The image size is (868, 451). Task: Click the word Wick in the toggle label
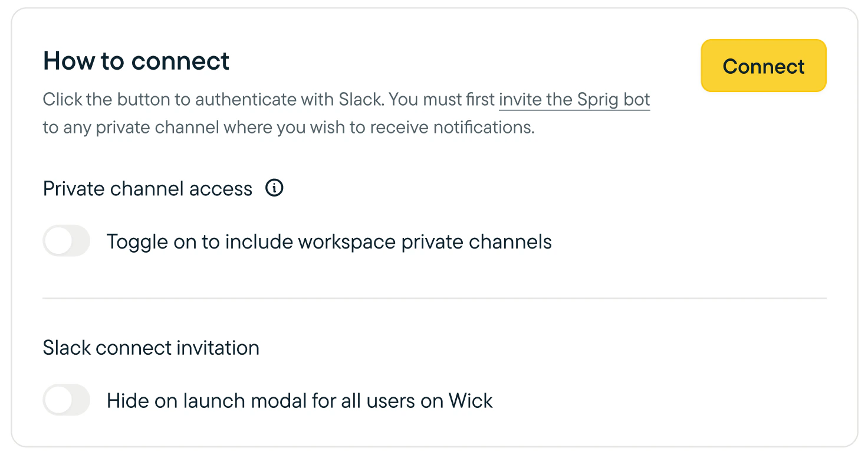[471, 401]
